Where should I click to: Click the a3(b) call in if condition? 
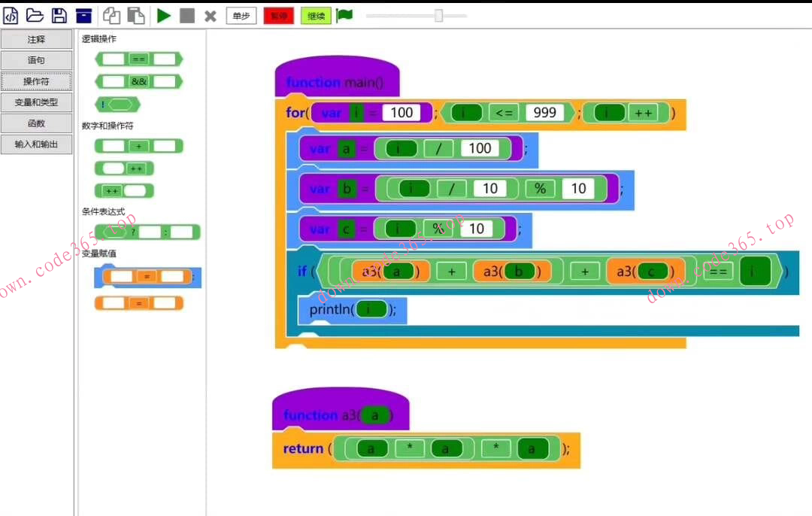point(512,271)
